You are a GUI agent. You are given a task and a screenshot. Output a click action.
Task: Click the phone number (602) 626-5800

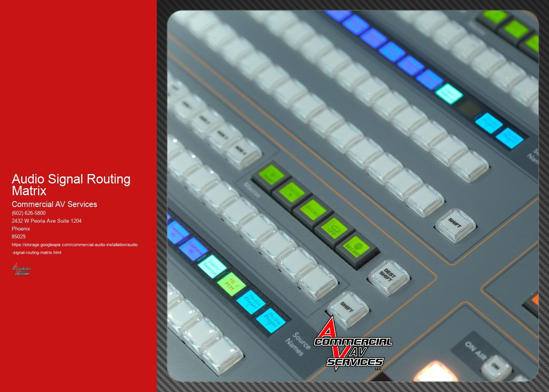point(29,213)
